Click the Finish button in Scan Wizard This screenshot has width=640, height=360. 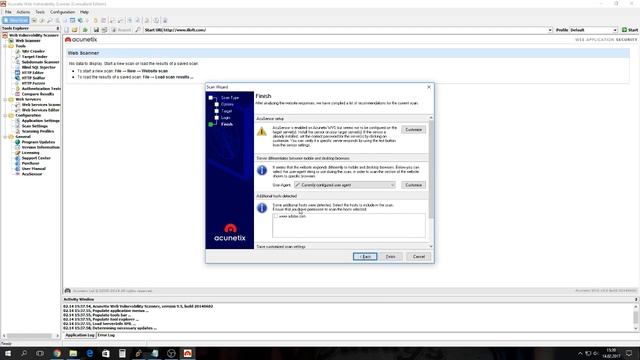click(391, 257)
